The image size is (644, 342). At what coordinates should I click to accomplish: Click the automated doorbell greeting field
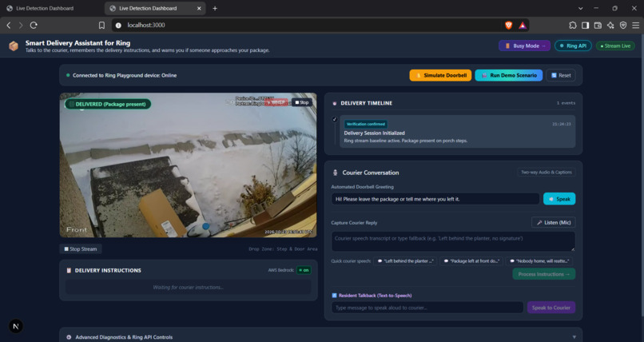click(x=435, y=199)
